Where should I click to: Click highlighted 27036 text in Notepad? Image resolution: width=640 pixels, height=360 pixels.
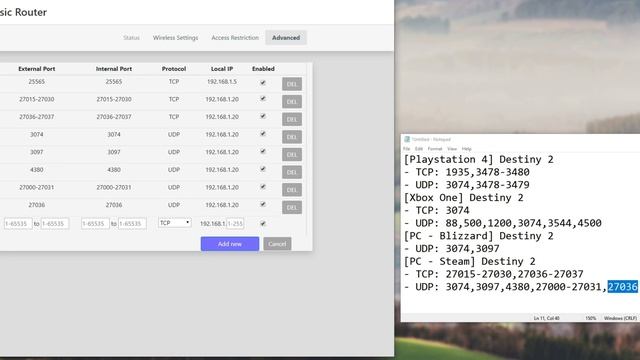pos(622,287)
